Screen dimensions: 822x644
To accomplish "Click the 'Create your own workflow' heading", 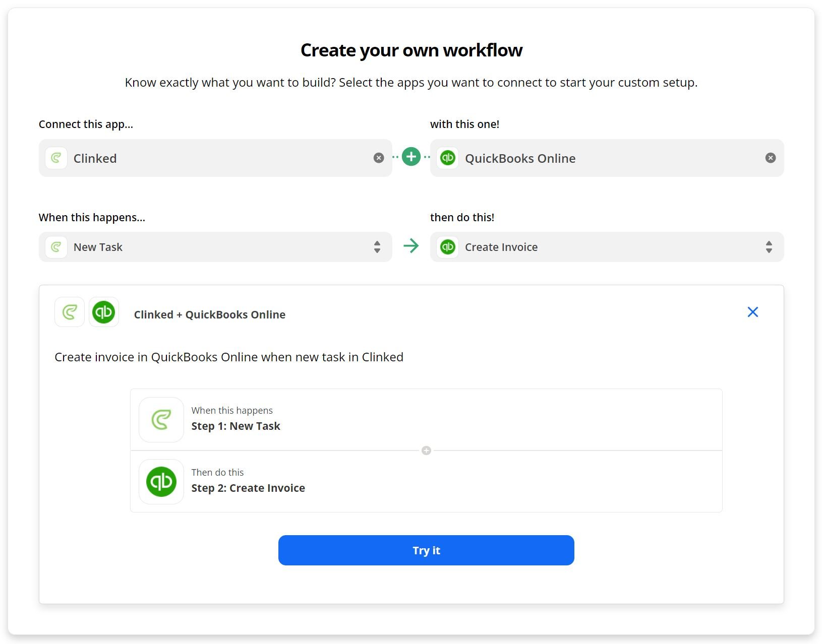I will pyautogui.click(x=412, y=50).
